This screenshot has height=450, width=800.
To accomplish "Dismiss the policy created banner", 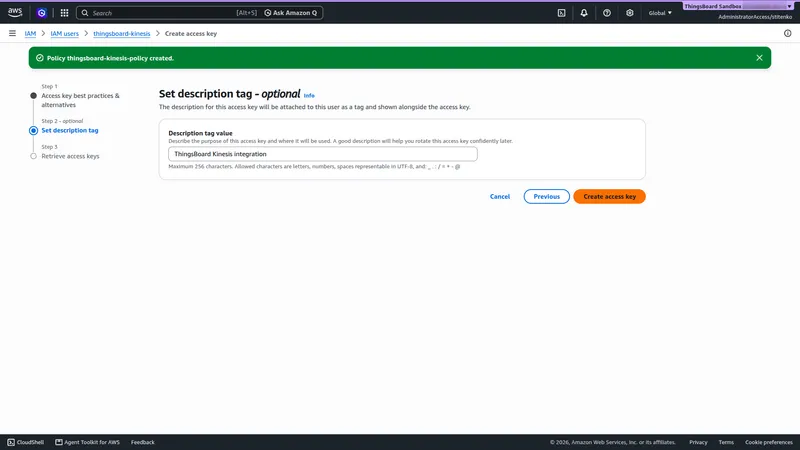I will point(759,58).
